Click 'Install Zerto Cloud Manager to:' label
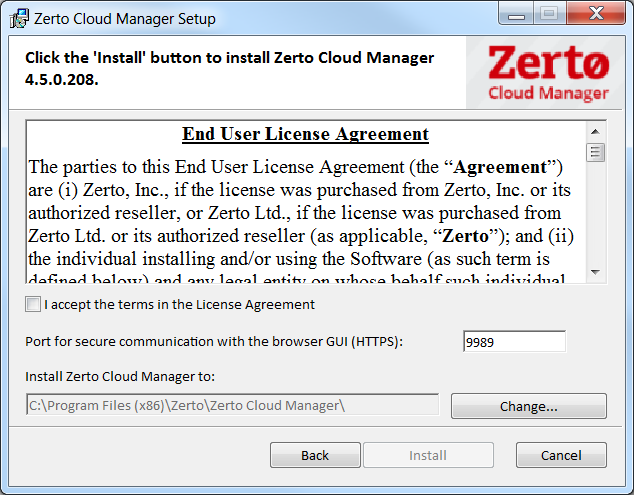Image resolution: width=634 pixels, height=495 pixels. pyautogui.click(x=120, y=377)
